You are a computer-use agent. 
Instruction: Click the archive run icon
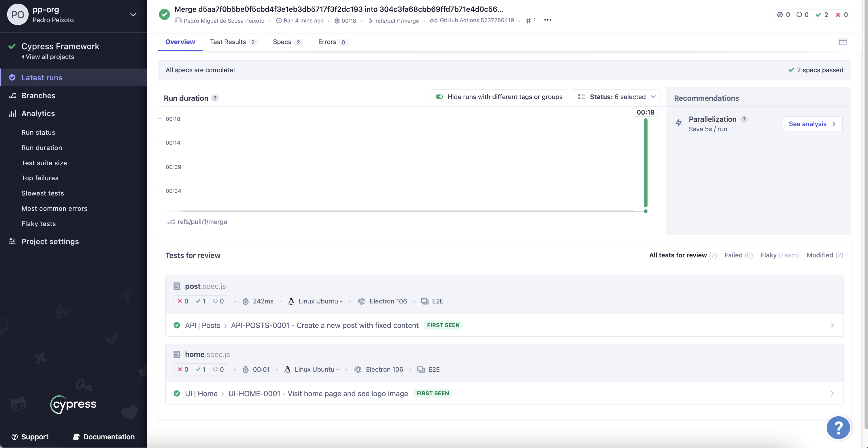pyautogui.click(x=842, y=42)
